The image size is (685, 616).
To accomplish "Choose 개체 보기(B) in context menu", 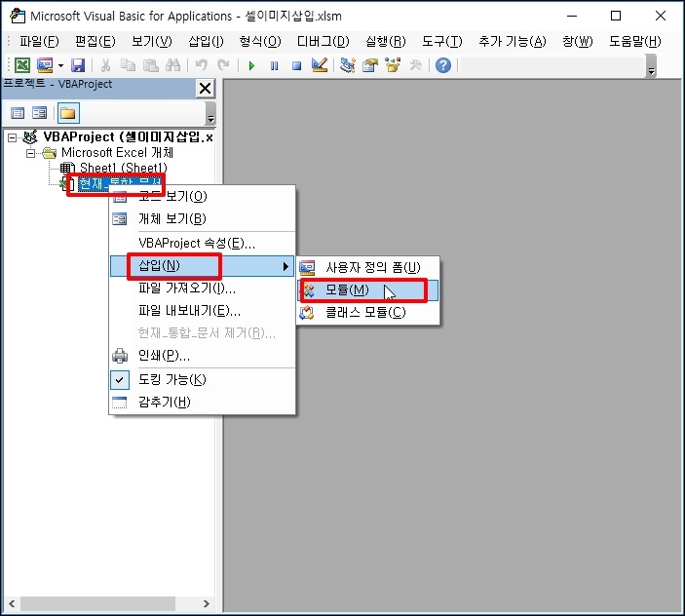I will point(203,219).
